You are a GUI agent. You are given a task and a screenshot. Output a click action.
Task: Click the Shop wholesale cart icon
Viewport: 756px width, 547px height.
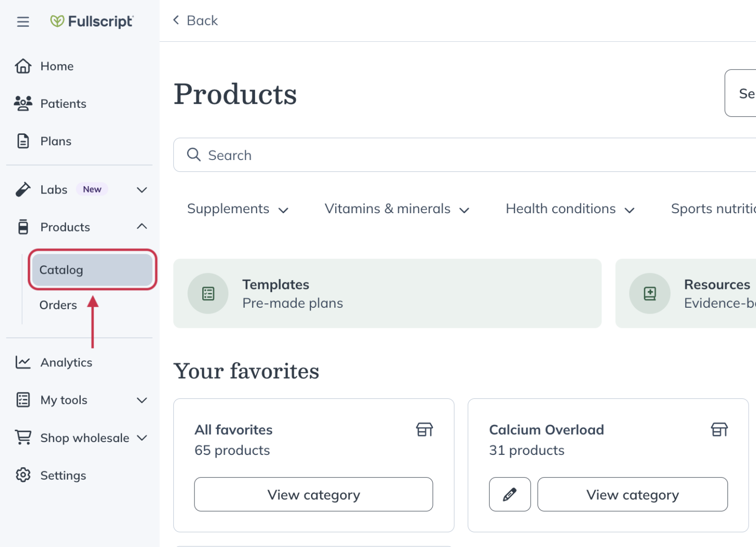tap(23, 437)
